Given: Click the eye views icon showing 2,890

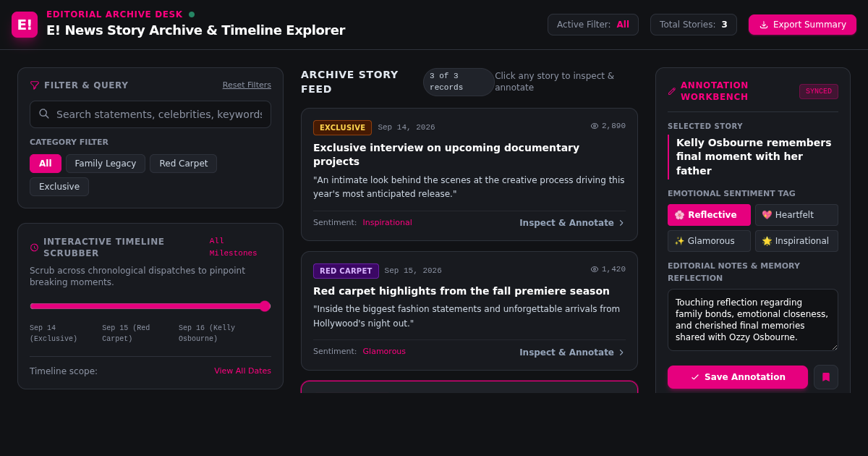Looking at the screenshot, I should [x=595, y=126].
